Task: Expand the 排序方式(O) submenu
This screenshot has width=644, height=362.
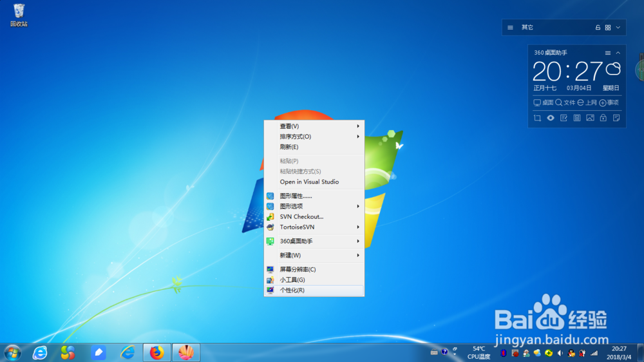Action: pos(314,137)
